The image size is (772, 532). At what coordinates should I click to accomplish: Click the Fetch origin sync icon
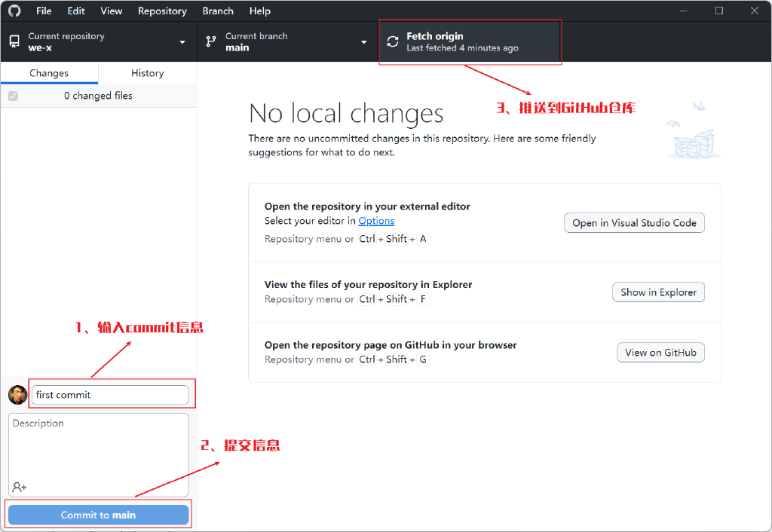(393, 42)
